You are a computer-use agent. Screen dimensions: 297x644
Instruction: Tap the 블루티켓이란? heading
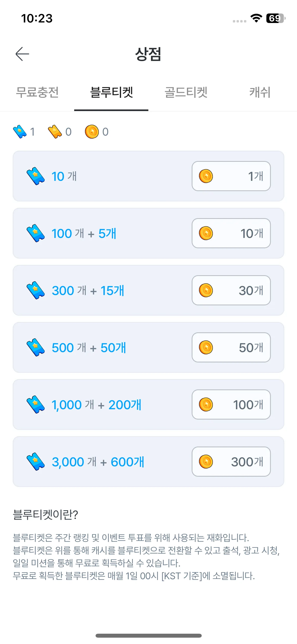point(45,514)
